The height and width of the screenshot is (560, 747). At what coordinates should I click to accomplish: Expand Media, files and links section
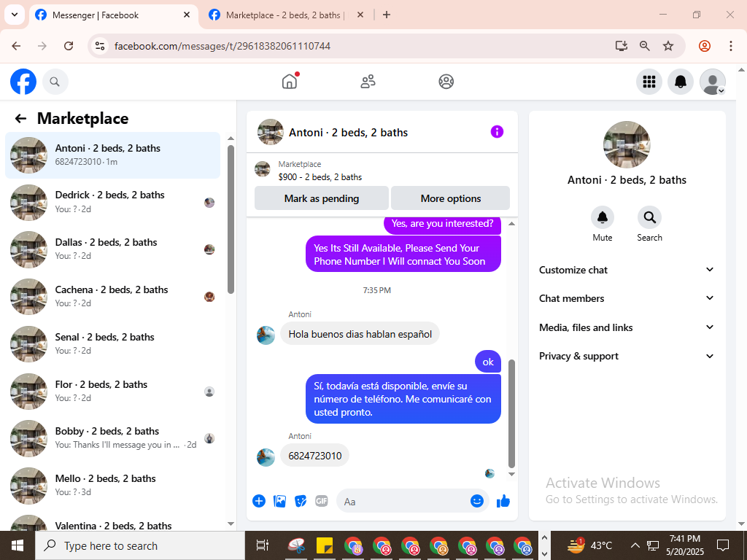coord(627,327)
